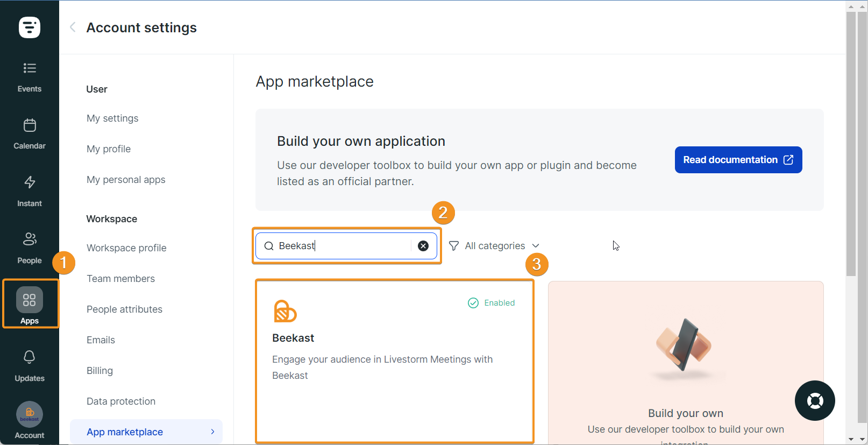
Task: Click the Enabled checkmark status icon
Action: (473, 303)
